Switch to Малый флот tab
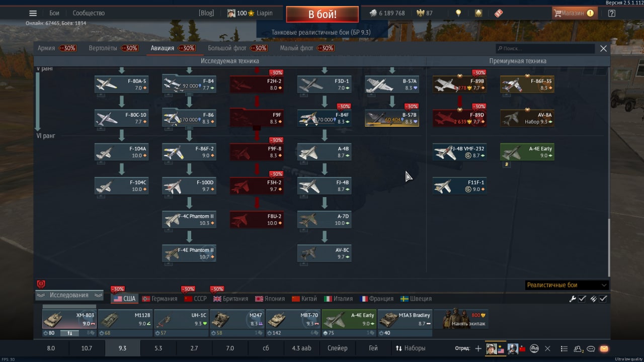The image size is (644, 362). [296, 48]
